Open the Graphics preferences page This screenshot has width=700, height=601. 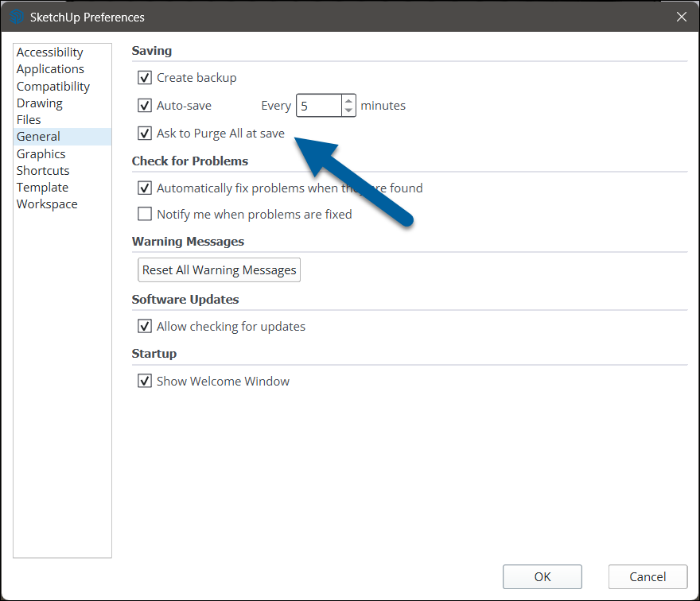click(41, 153)
